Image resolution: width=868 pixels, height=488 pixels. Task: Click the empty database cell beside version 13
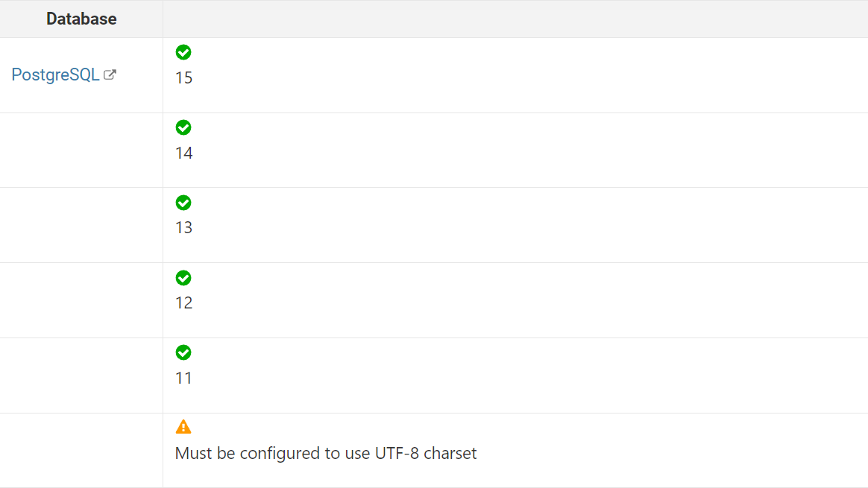81,225
